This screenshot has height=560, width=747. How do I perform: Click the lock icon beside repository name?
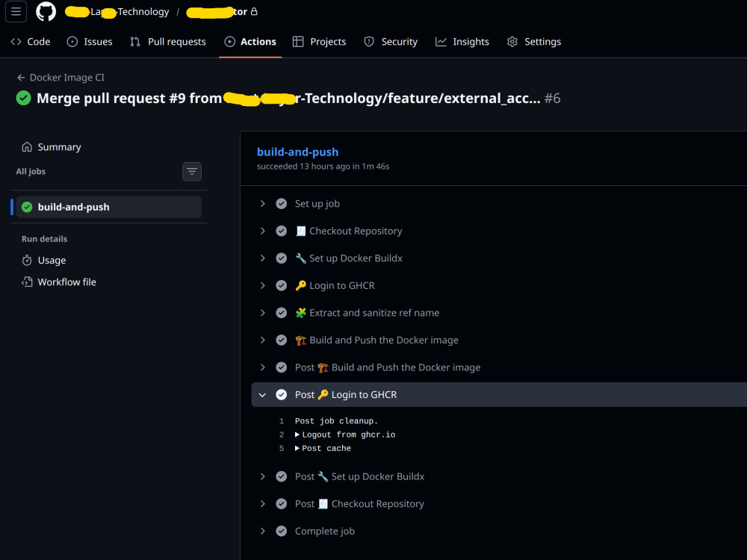[254, 11]
